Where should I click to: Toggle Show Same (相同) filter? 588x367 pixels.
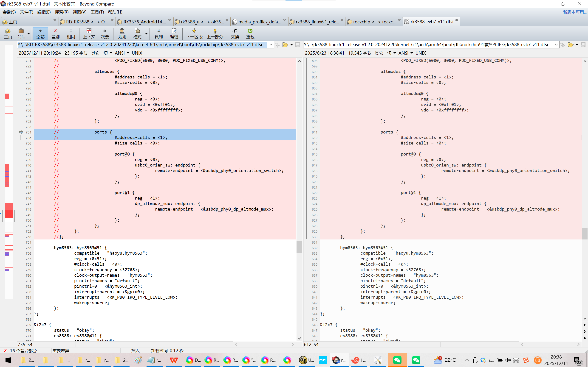pyautogui.click(x=71, y=33)
